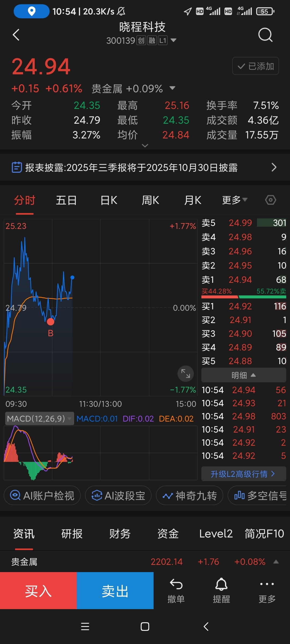Open the 简况F10 tab
290x644 pixels.
(264, 534)
